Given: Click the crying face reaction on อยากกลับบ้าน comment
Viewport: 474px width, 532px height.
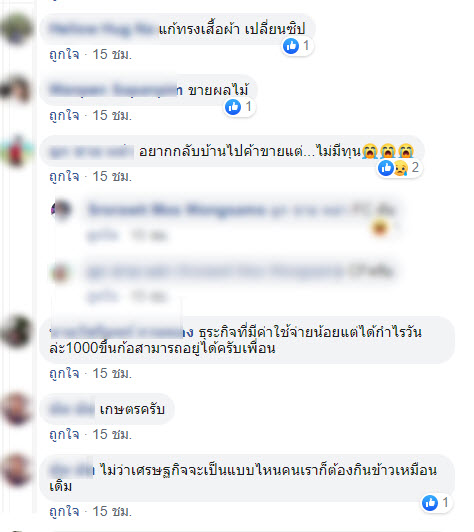Looking at the screenshot, I should coord(401,168).
